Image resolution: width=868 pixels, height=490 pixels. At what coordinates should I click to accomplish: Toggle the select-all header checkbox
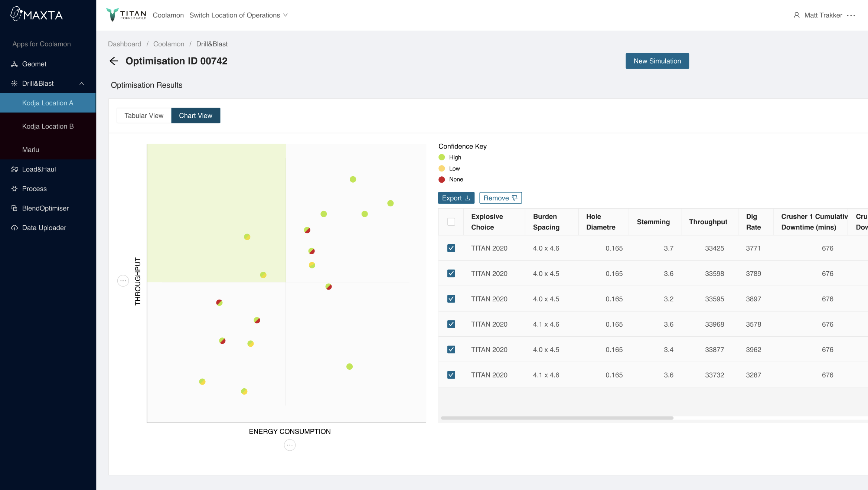tap(451, 222)
